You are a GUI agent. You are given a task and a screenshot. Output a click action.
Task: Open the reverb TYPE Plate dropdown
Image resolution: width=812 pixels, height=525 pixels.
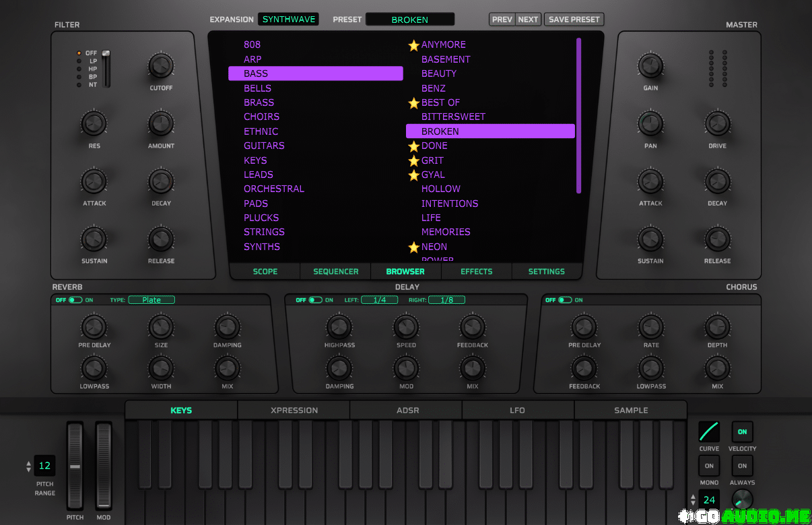click(151, 300)
